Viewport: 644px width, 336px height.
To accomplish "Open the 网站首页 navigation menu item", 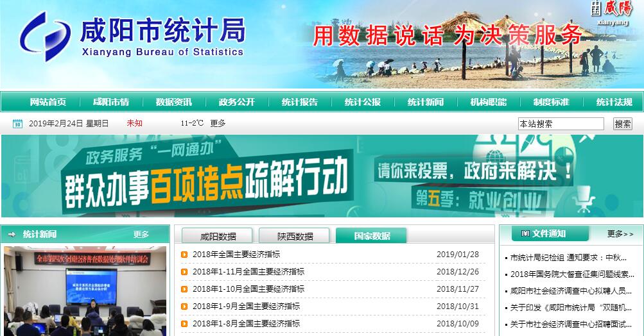I will coord(48,102).
